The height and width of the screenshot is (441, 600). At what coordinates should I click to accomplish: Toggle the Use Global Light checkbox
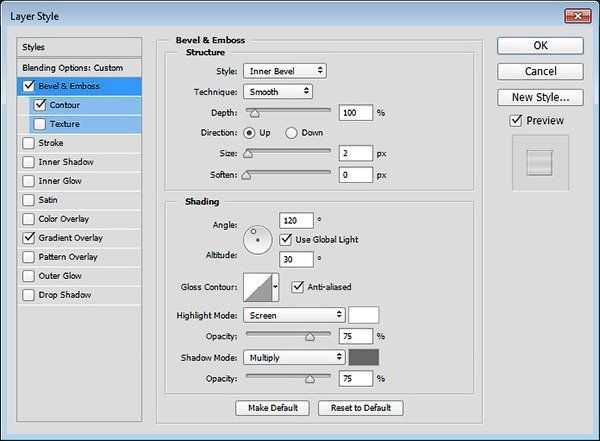[286, 240]
